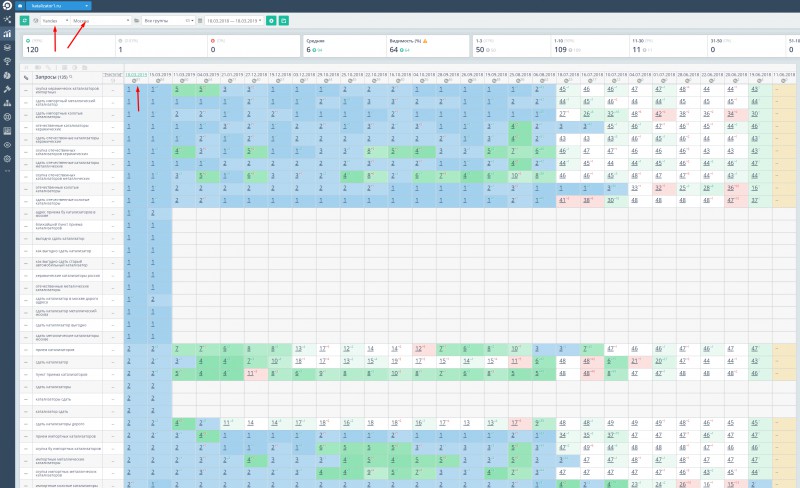Click the 1-3 positions card showing 50
Viewport: 800px width, 488px height.
tap(511, 45)
